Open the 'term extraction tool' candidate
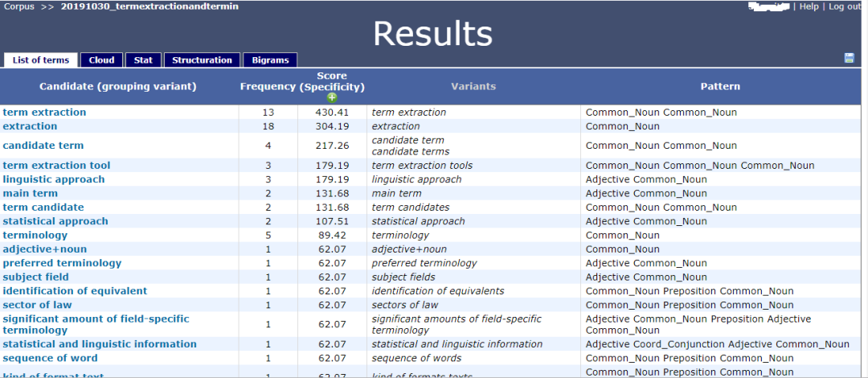868x378 pixels. 56,165
